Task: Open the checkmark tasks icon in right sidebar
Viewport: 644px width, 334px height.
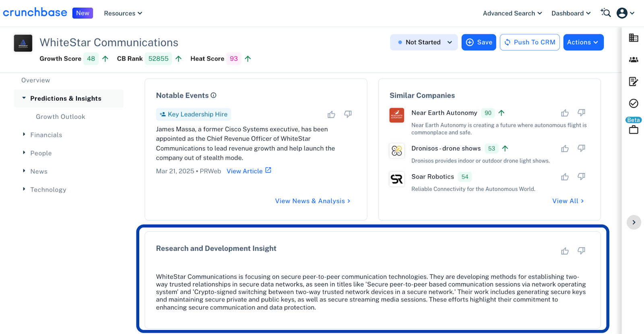Action: coord(634,103)
